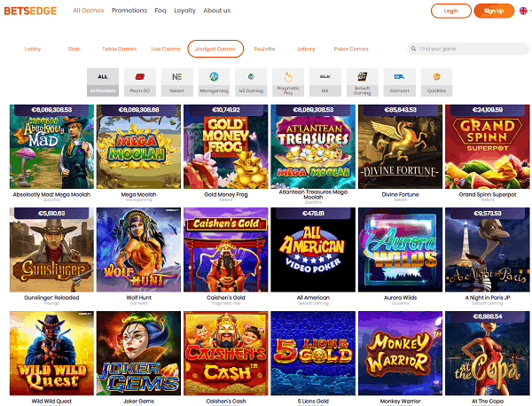Switch to the Poker Games tab
Viewport: 532px width, 406px height.
coord(351,49)
